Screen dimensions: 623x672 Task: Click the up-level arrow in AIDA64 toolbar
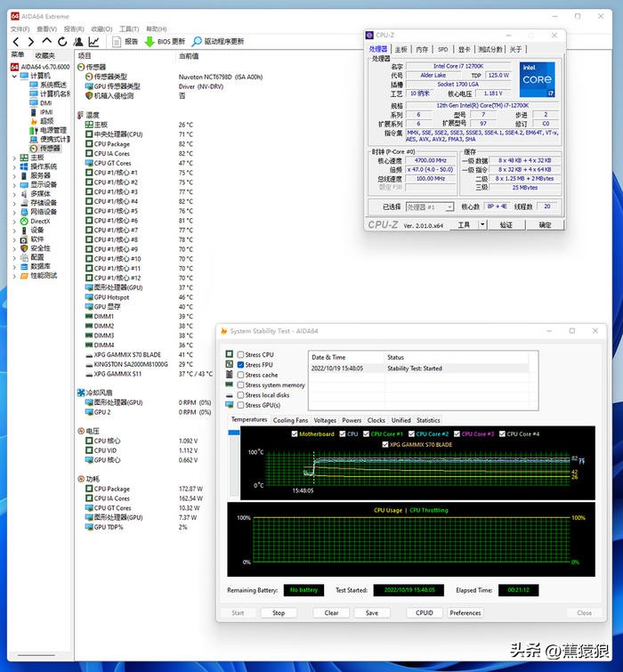click(x=46, y=41)
